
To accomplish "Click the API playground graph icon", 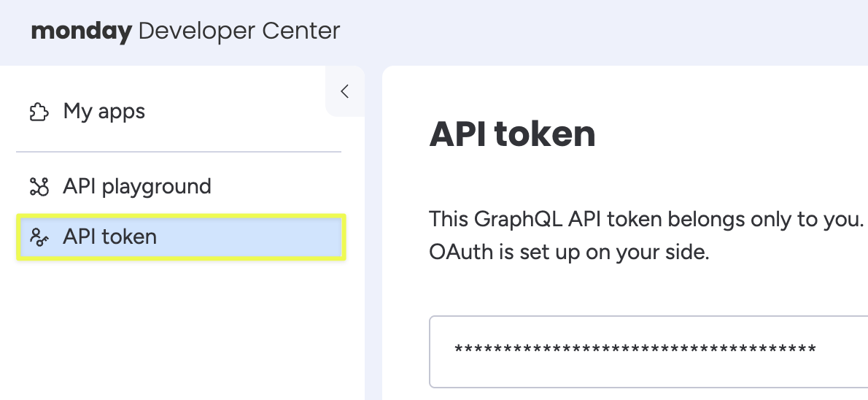I will tap(38, 187).
